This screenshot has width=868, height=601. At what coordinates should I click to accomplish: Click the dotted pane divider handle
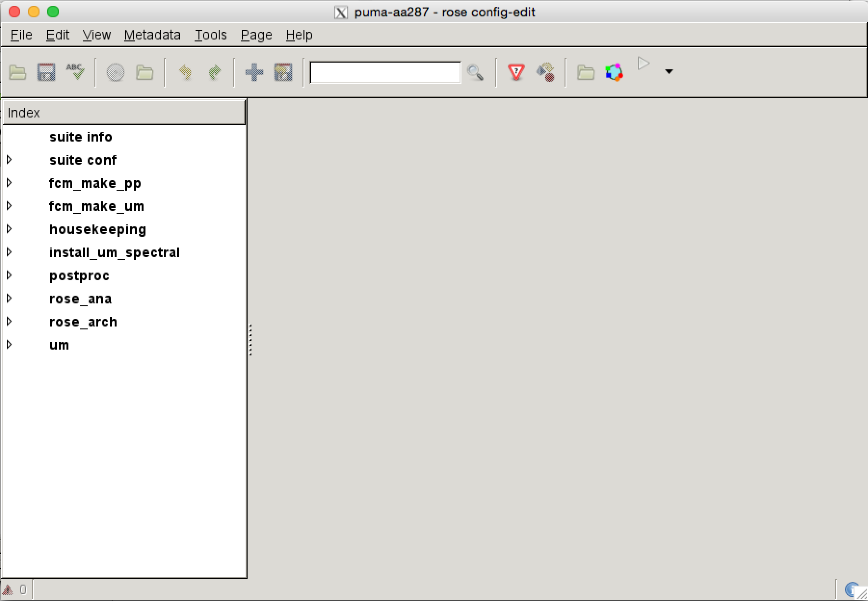tap(250, 340)
